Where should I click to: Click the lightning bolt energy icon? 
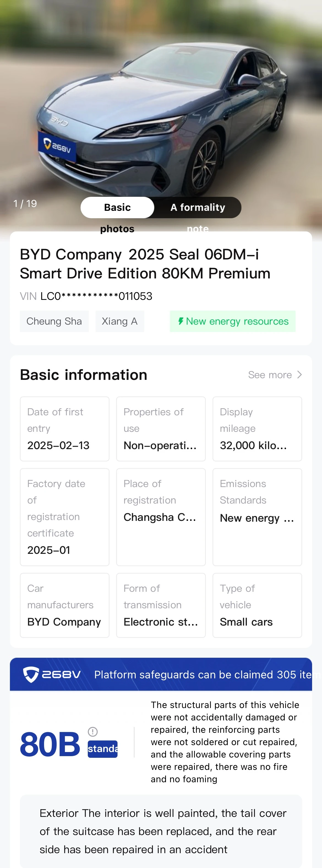pos(181,321)
